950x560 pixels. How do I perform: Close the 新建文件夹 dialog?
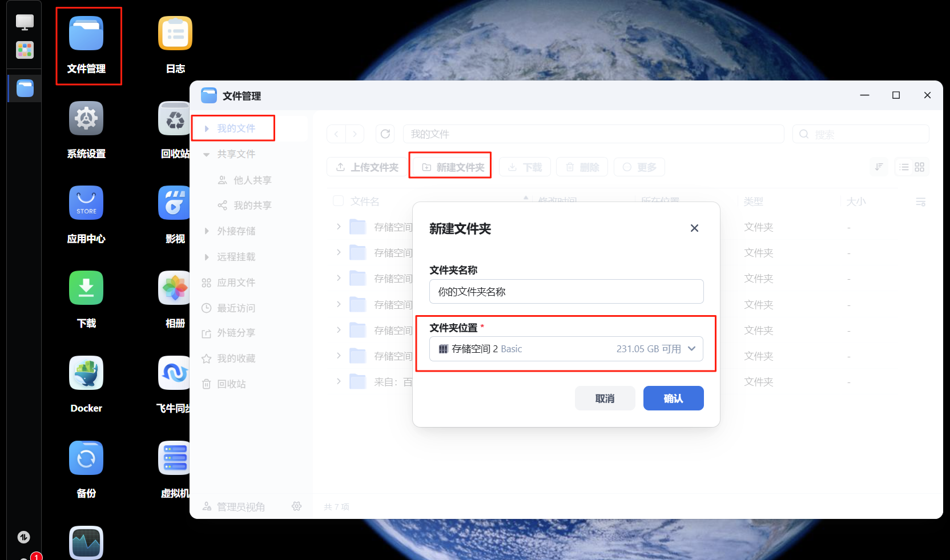pyautogui.click(x=694, y=228)
